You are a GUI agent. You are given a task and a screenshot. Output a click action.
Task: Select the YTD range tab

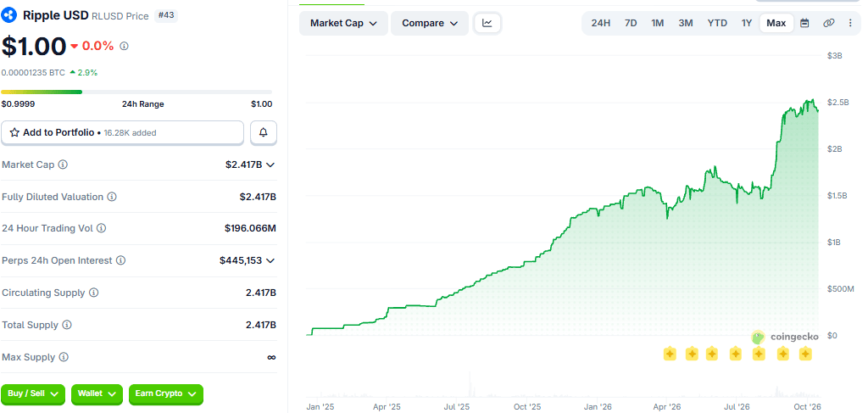(x=717, y=23)
